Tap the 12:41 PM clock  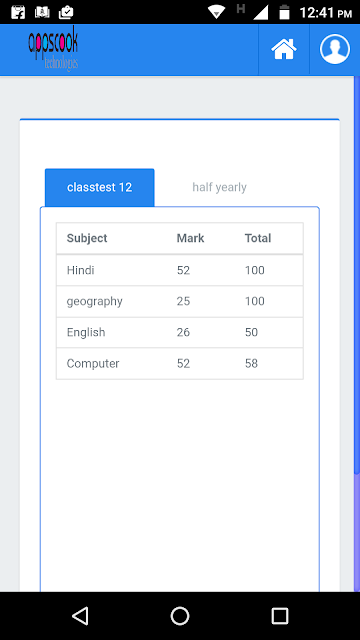(x=325, y=13)
